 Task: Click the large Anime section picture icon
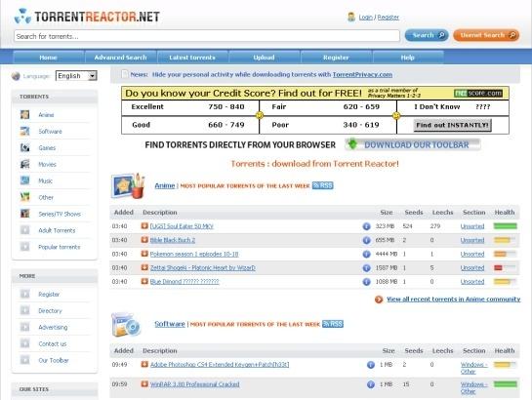click(x=128, y=185)
